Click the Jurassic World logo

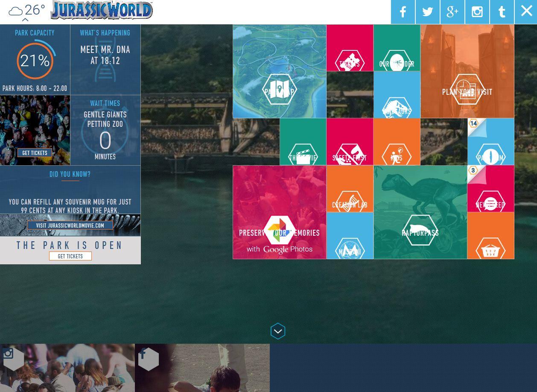(x=102, y=10)
